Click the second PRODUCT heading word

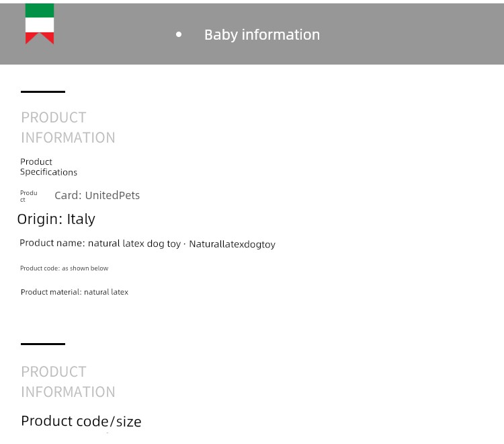(54, 371)
